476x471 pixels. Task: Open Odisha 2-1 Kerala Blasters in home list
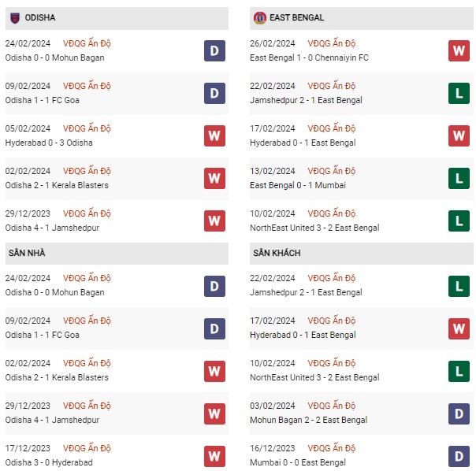click(57, 377)
